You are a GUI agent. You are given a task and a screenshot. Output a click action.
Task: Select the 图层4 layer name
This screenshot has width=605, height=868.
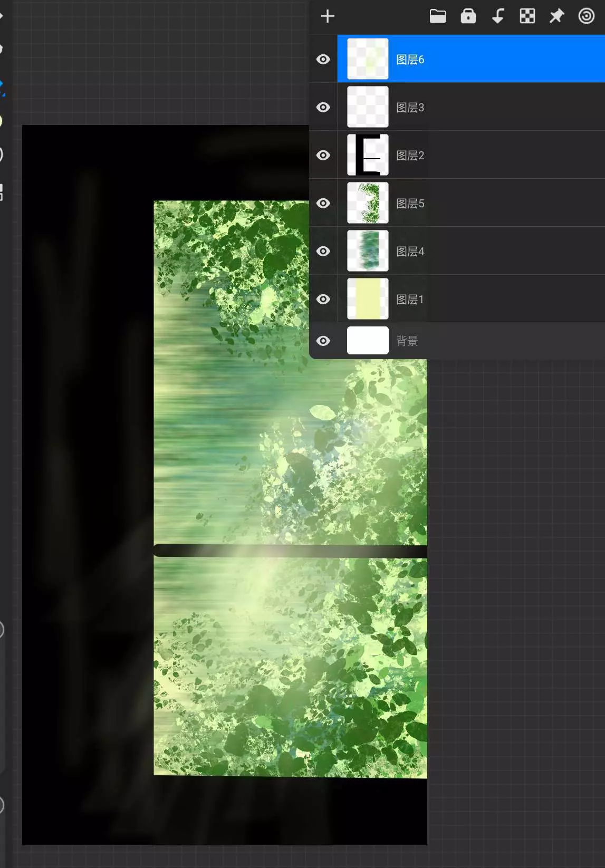410,252
